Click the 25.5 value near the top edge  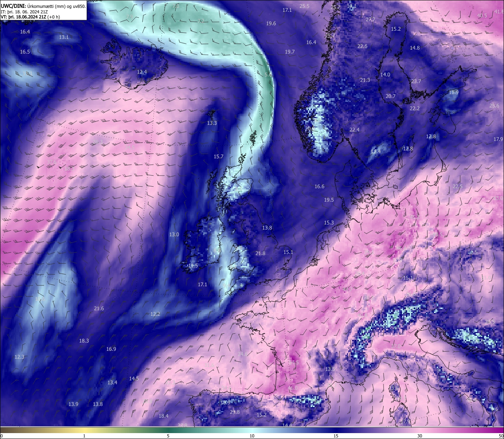pos(304,6)
